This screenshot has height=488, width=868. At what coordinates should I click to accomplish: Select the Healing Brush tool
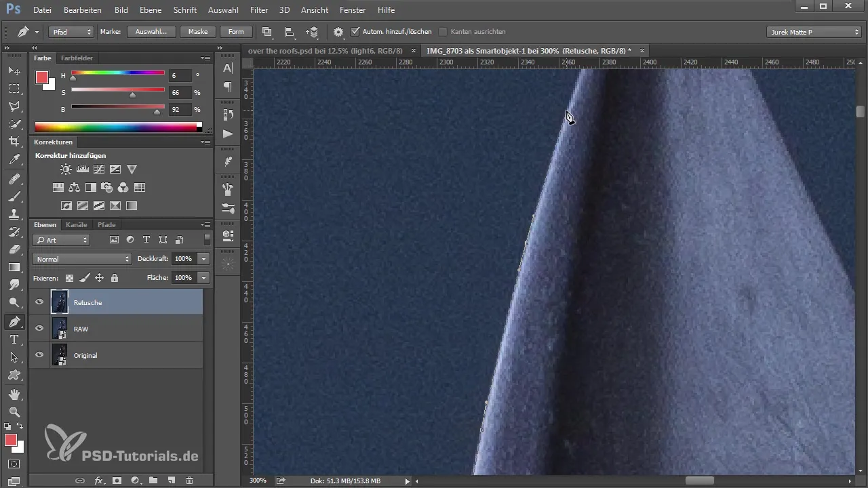coord(14,179)
